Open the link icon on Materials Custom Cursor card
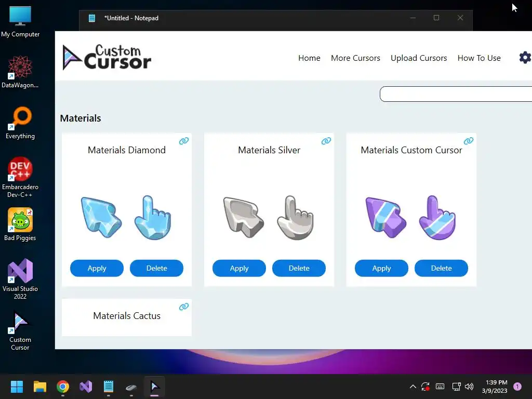Image resolution: width=532 pixels, height=399 pixels. pos(469,141)
